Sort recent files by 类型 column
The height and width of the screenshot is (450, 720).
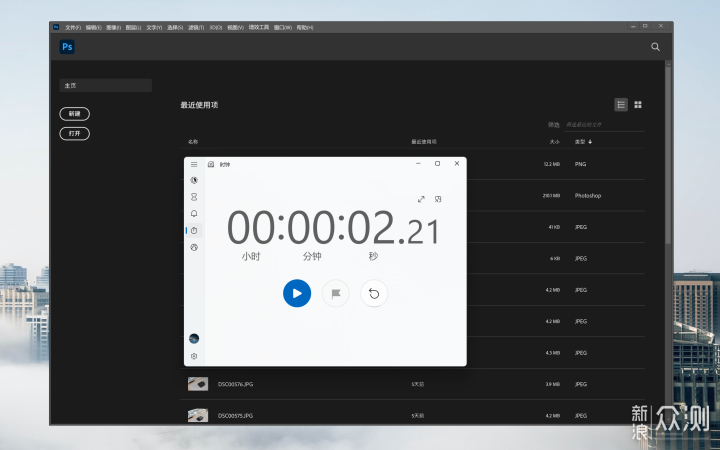[583, 142]
